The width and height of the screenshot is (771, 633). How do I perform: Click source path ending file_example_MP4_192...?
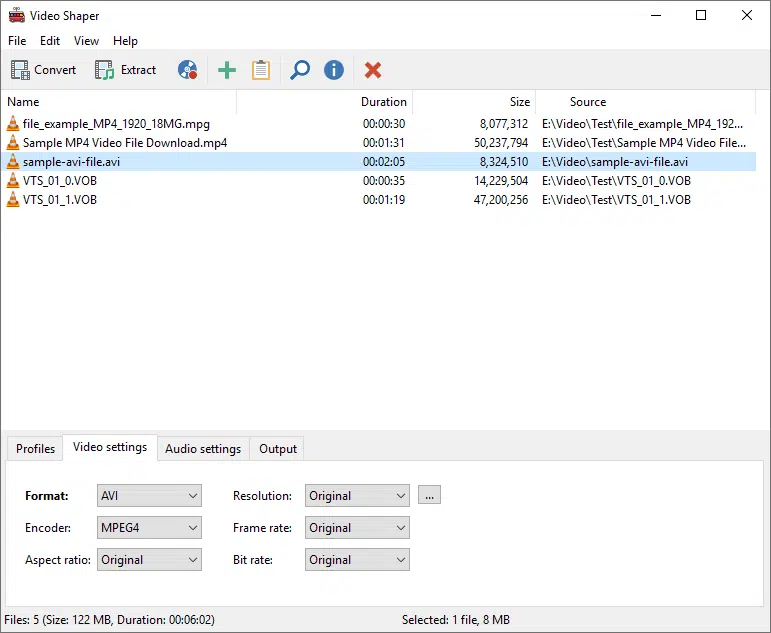tap(642, 124)
